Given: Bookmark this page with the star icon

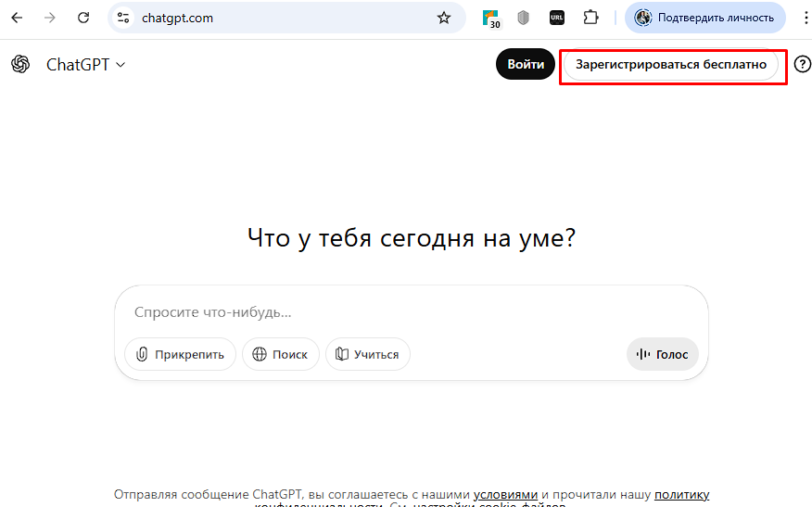Looking at the screenshot, I should click(444, 18).
